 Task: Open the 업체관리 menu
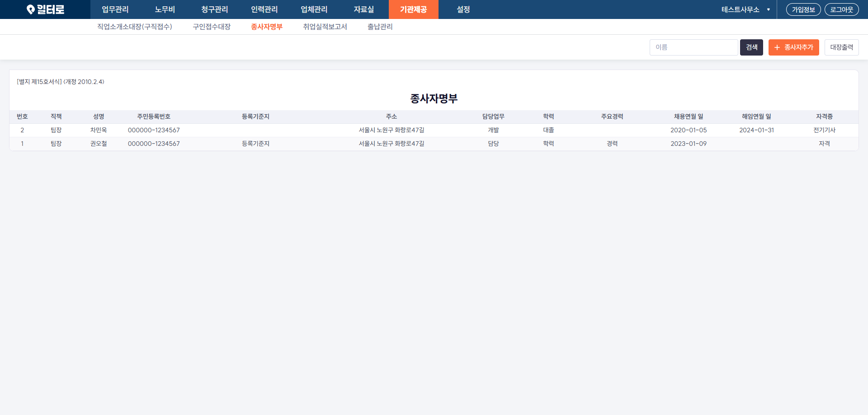314,9
